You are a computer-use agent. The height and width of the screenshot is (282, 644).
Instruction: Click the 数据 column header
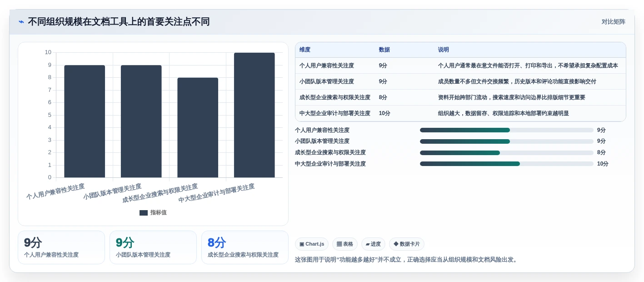384,50
